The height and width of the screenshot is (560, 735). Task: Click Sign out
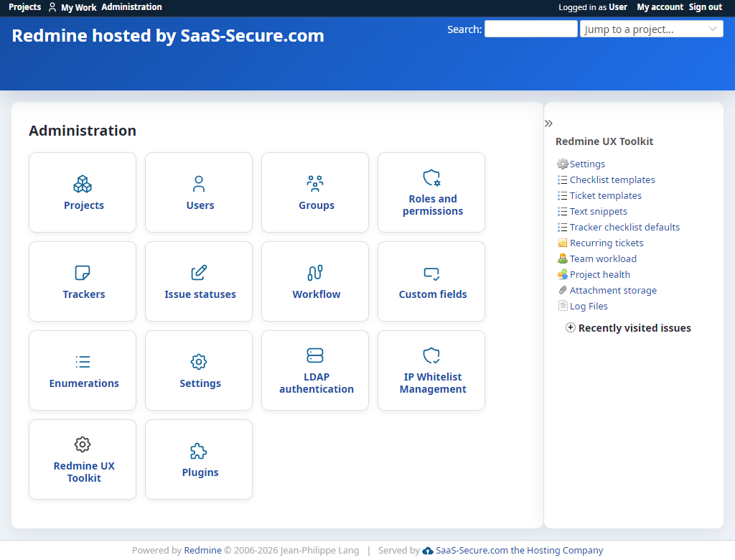point(706,7)
